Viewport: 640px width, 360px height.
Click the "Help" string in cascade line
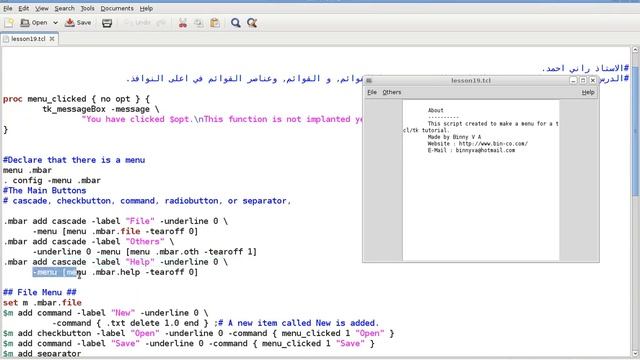pyautogui.click(x=140, y=262)
